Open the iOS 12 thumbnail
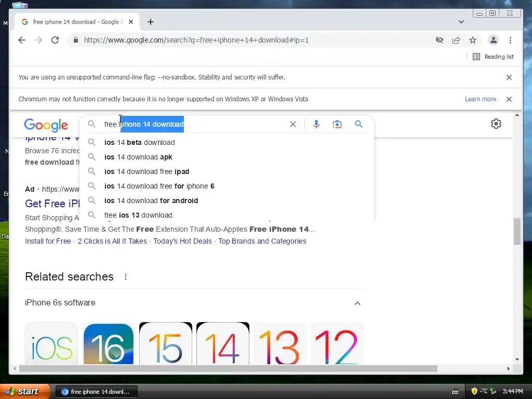This screenshot has height=399, width=532. (337, 343)
